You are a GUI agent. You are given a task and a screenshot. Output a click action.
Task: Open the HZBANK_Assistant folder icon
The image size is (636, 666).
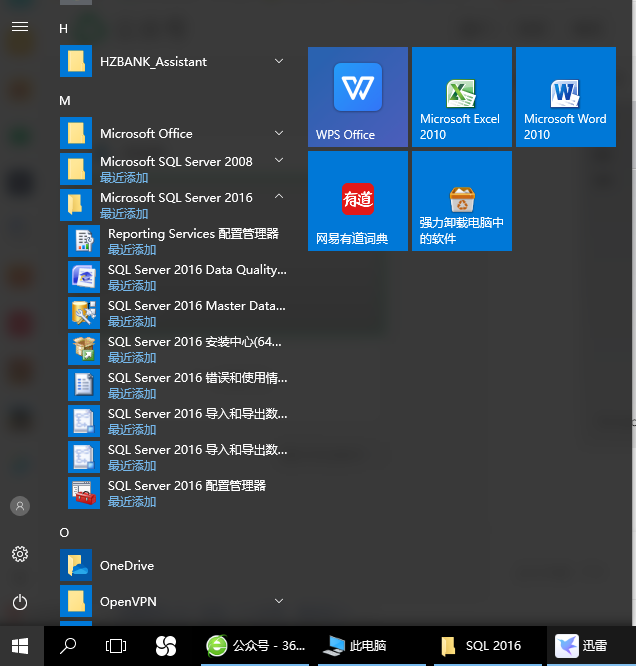76,61
